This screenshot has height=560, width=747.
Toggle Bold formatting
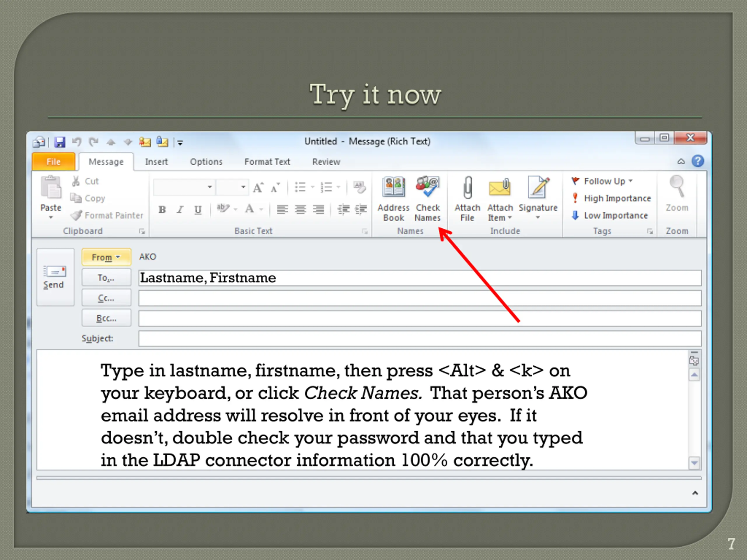click(x=162, y=210)
